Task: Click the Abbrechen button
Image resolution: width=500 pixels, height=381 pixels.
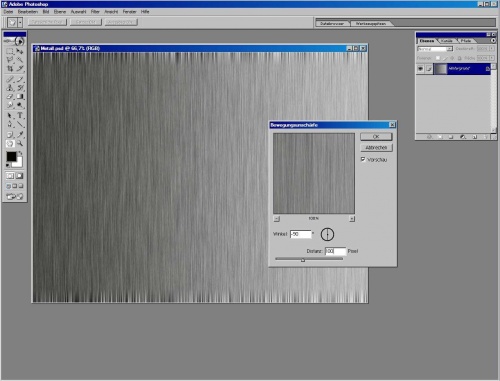Action: [376, 148]
